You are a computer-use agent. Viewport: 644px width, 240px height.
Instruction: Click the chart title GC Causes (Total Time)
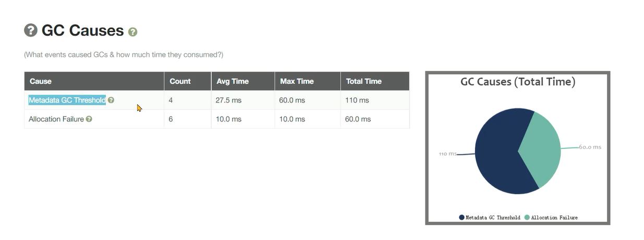click(x=517, y=82)
